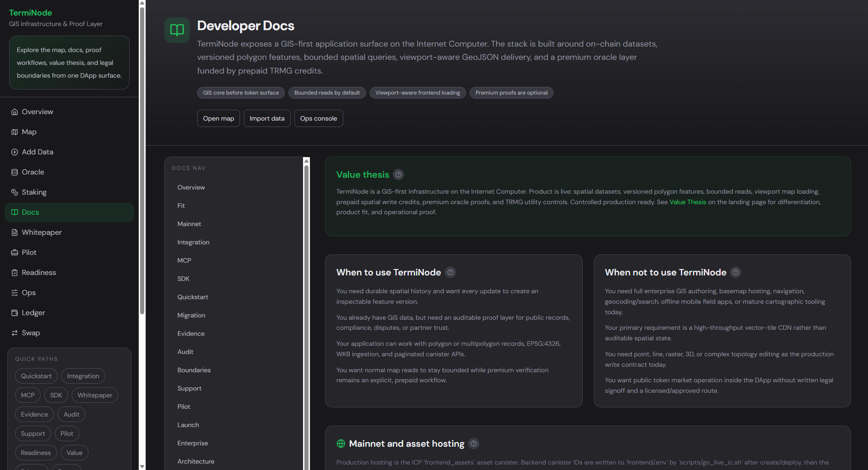Click the Docs book icon in sidebar

(x=15, y=212)
